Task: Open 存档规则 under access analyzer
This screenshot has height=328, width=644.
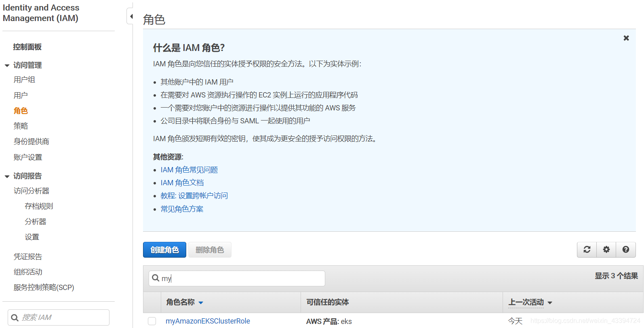Action: [39, 206]
